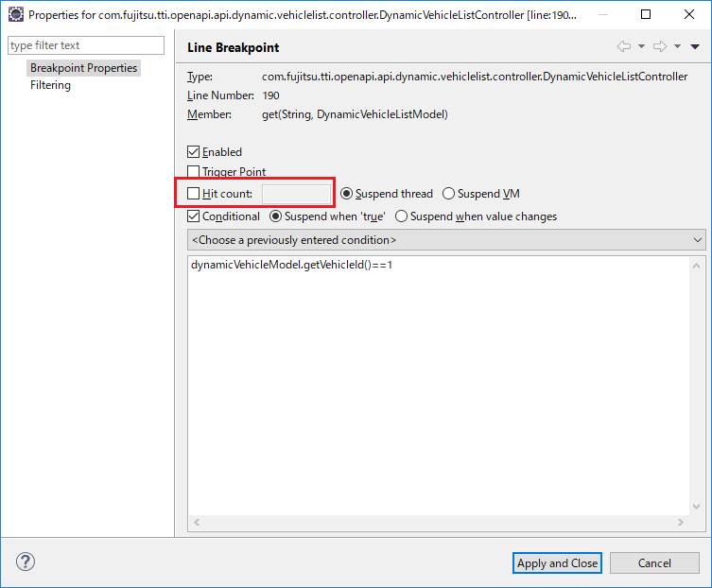Click the Hit count number field

(x=297, y=194)
